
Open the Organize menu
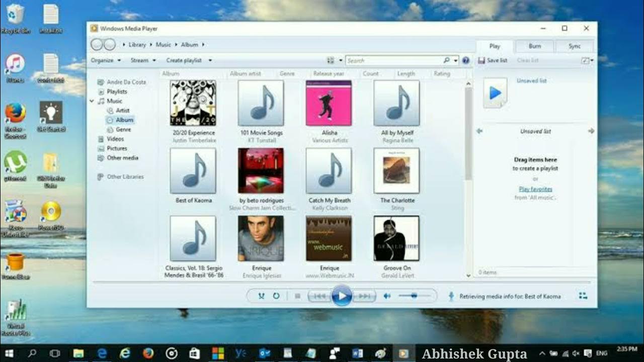106,60
